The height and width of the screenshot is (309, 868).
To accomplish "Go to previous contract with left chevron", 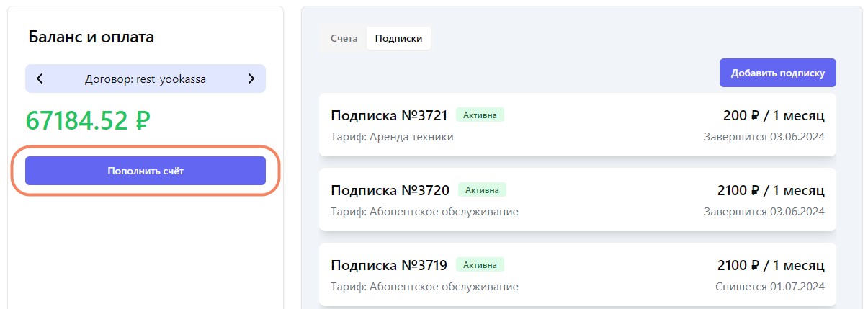I will pyautogui.click(x=40, y=79).
